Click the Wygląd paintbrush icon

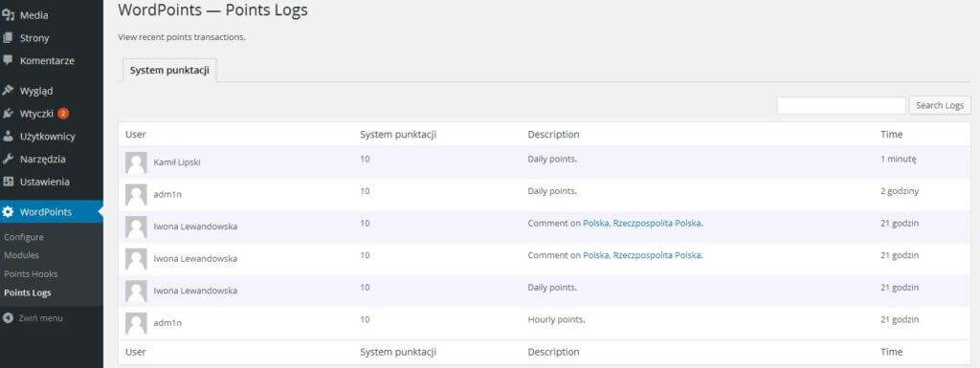click(8, 91)
